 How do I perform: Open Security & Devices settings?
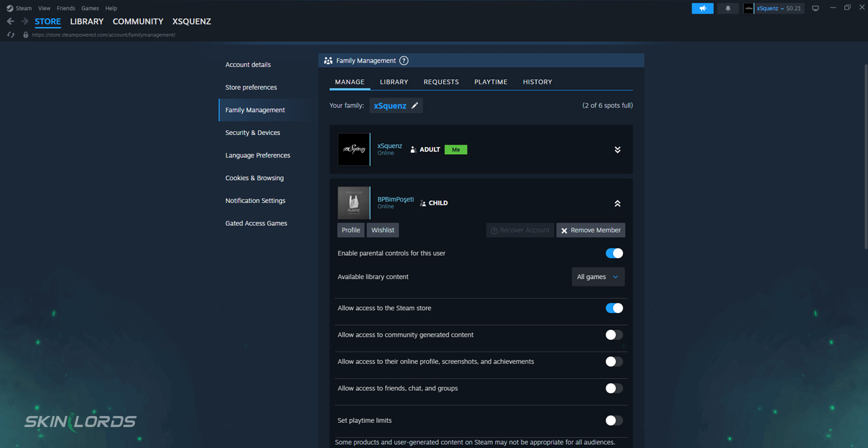[x=253, y=133]
